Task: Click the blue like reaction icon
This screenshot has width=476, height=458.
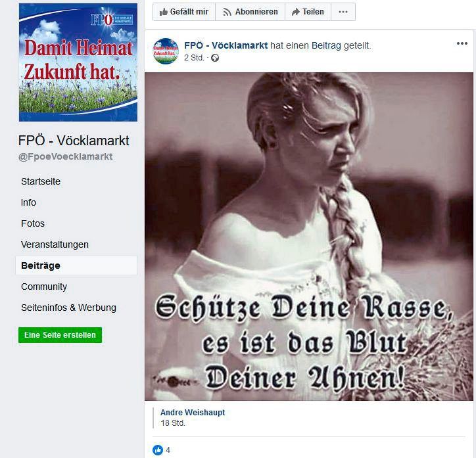Action: click(158, 450)
